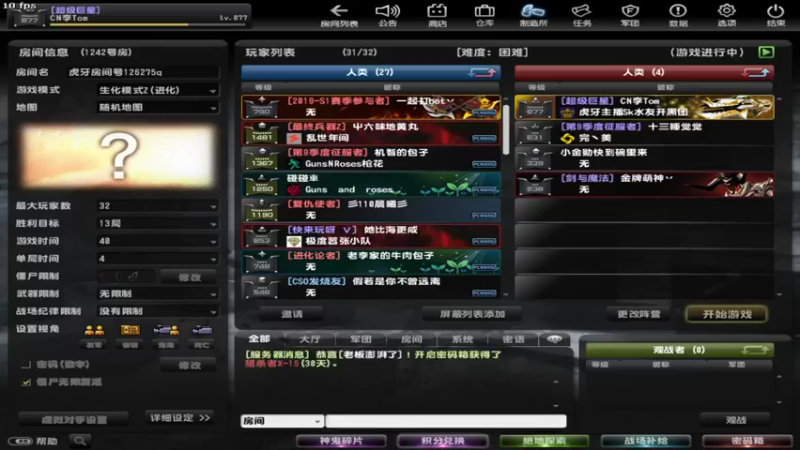The height and width of the screenshot is (450, 800).
Task: Click 修改 button next to 密码
Action: [x=189, y=365]
